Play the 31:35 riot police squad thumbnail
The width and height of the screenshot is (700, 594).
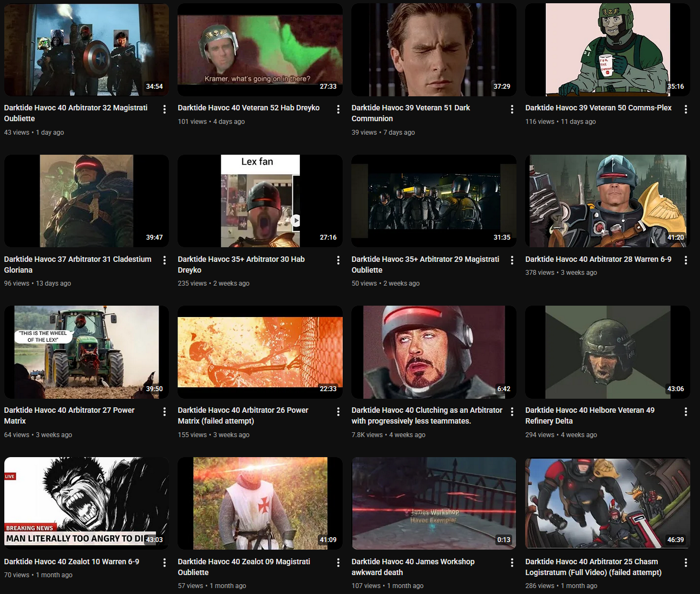coord(434,201)
